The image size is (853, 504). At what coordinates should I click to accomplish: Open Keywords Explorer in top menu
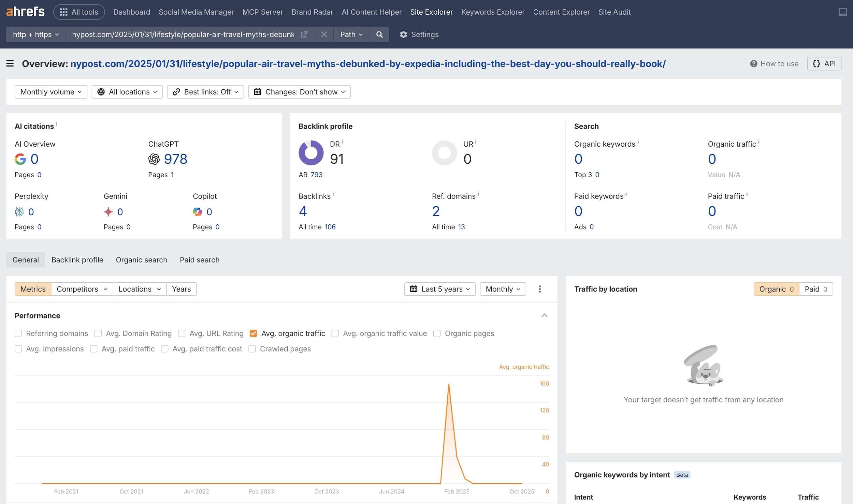coord(492,12)
